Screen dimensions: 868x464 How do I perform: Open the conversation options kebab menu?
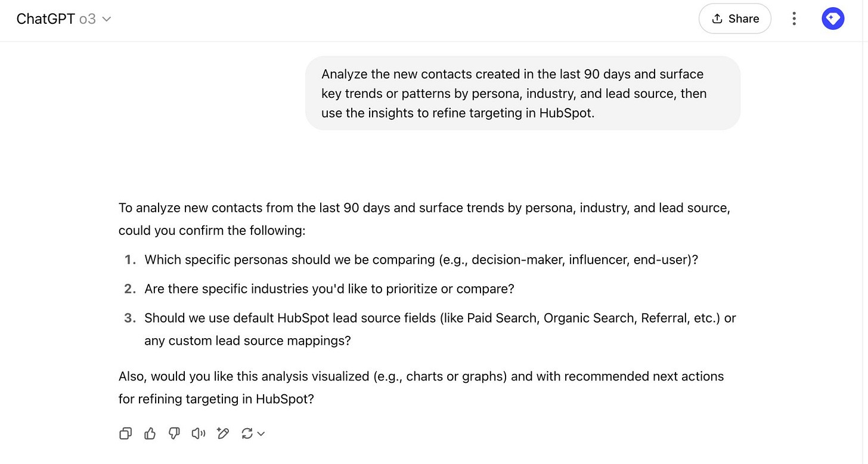(x=794, y=18)
